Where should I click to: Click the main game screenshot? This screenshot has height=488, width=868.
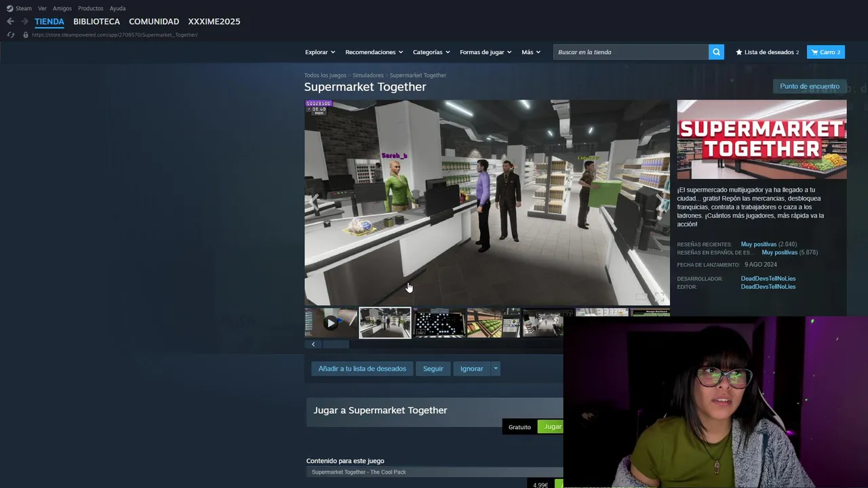(487, 203)
